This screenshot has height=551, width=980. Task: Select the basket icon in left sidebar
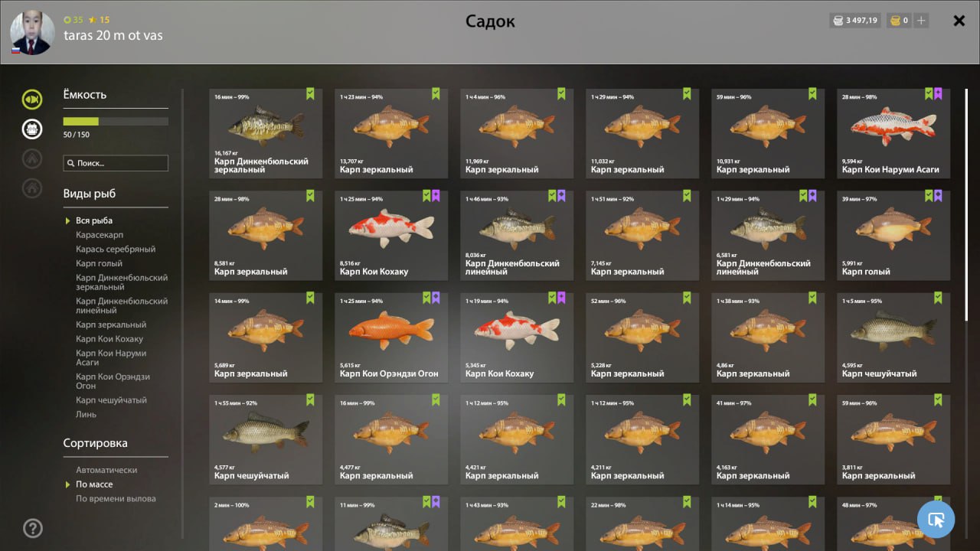(x=32, y=129)
